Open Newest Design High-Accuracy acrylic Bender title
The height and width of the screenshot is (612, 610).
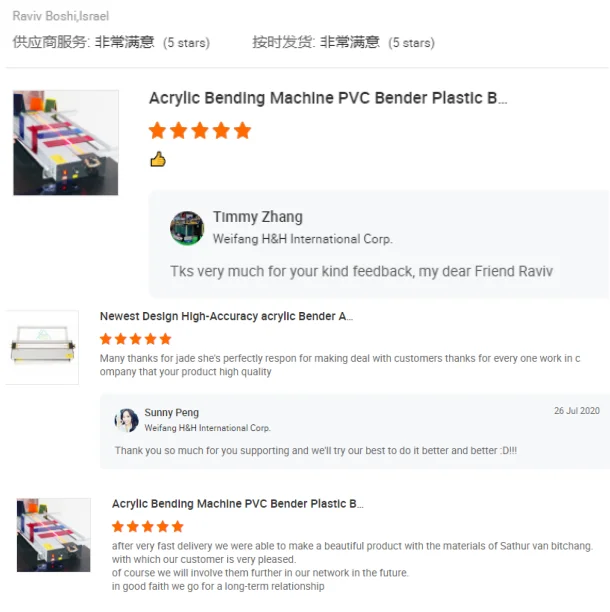(226, 316)
